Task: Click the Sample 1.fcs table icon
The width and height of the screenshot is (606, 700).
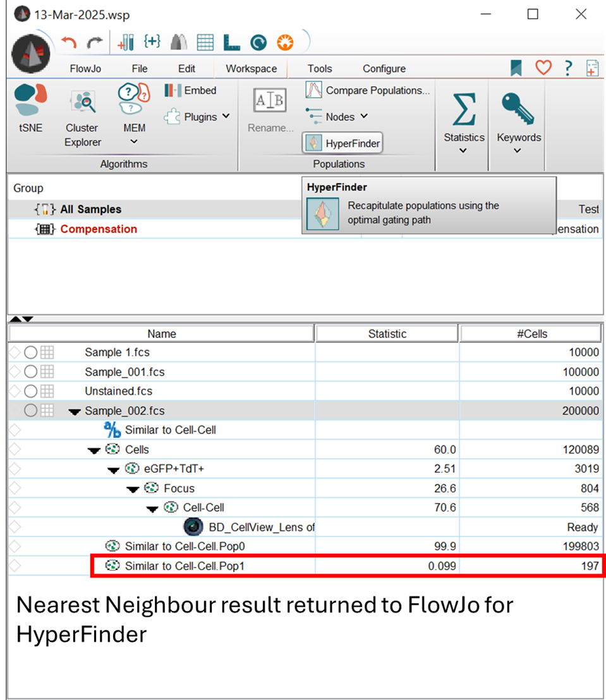Action: click(x=47, y=353)
